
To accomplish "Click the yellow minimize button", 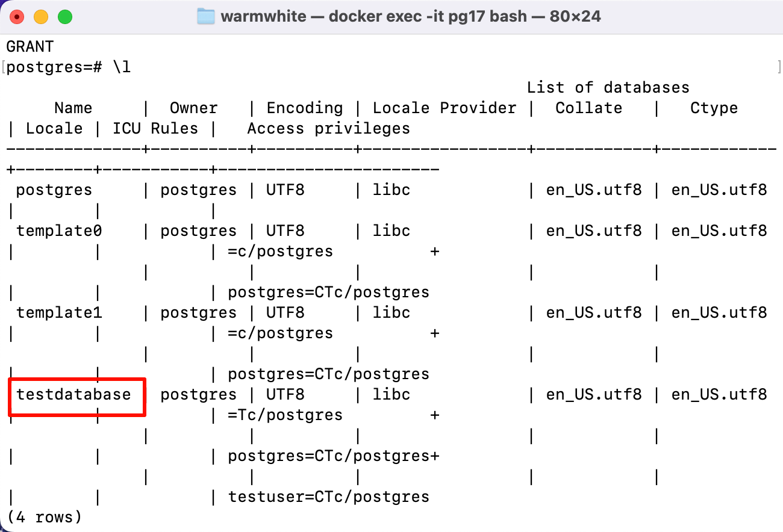I will tap(40, 17).
